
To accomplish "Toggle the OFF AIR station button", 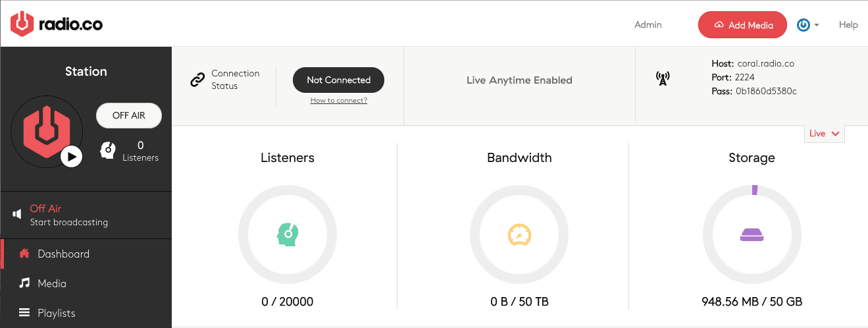I will tap(129, 115).
